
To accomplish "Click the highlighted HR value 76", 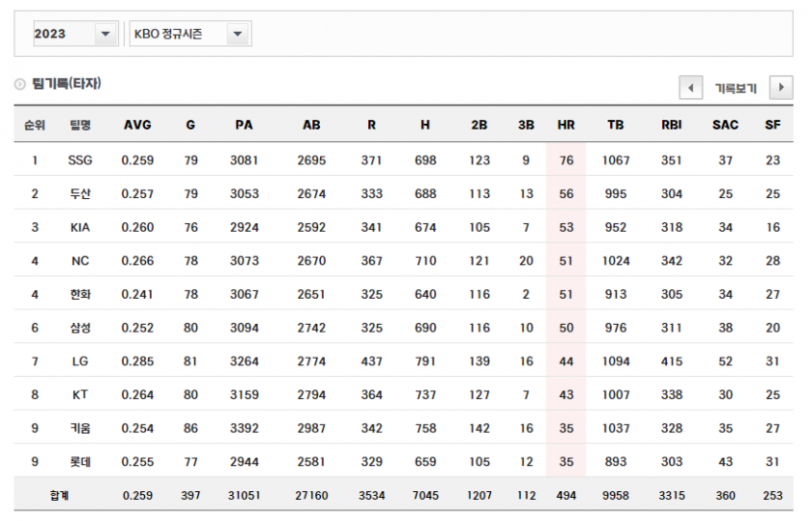I will pos(565,160).
